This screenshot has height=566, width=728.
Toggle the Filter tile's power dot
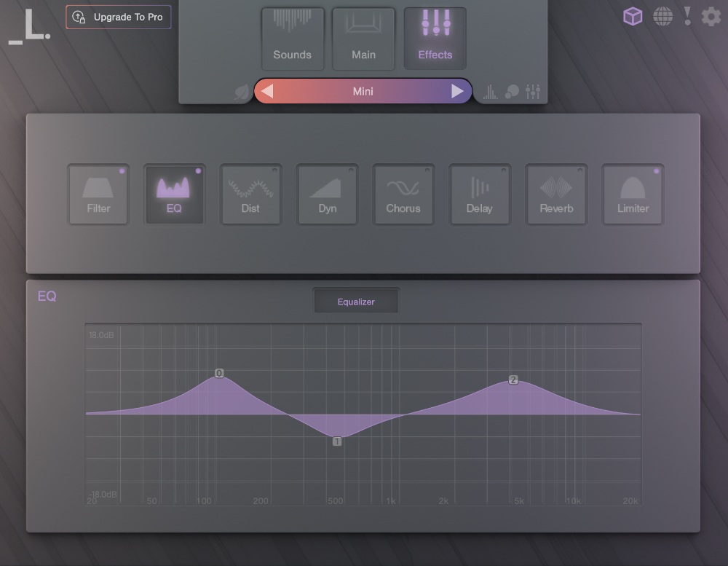pos(121,170)
